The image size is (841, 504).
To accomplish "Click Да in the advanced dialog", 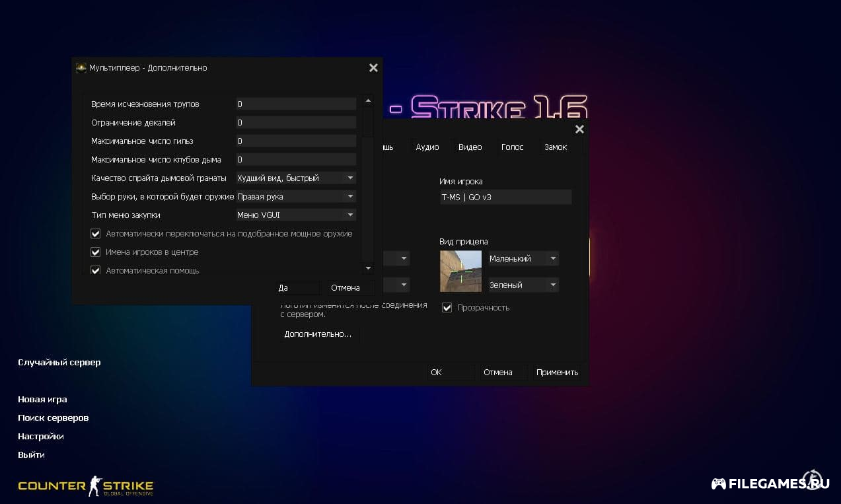I will [297, 287].
